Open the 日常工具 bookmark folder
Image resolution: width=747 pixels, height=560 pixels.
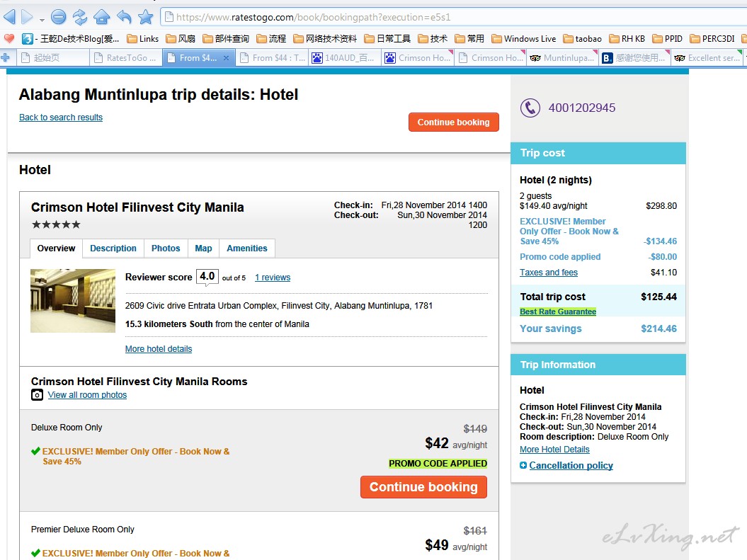click(x=387, y=38)
